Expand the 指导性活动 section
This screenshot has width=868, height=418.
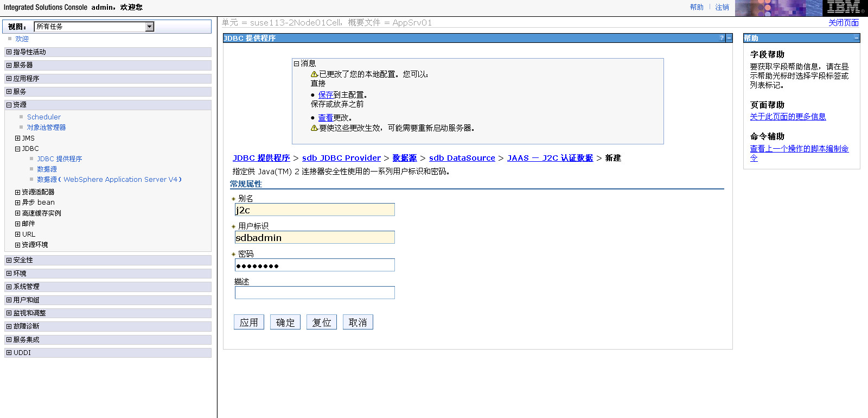tap(9, 52)
